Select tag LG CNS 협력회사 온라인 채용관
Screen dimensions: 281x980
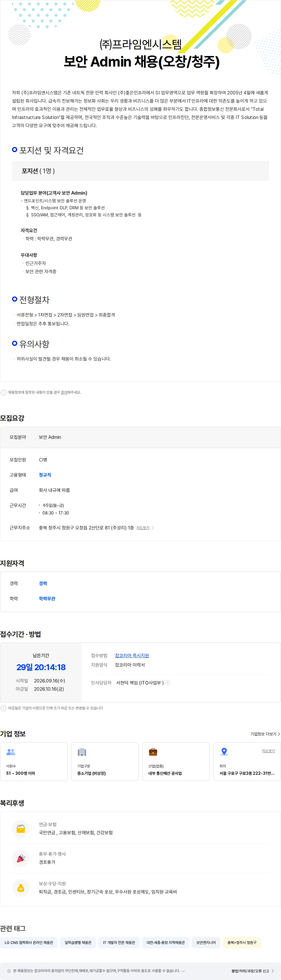pyautogui.click(x=29, y=942)
